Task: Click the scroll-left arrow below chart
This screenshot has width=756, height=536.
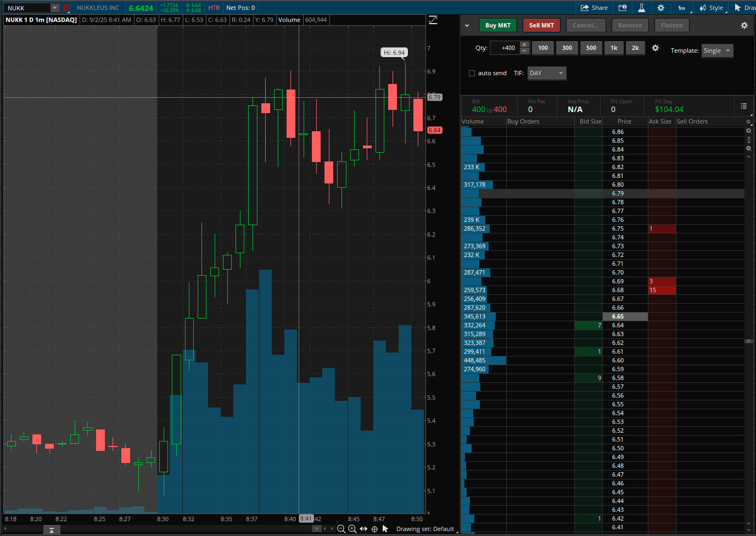Action: [325, 529]
